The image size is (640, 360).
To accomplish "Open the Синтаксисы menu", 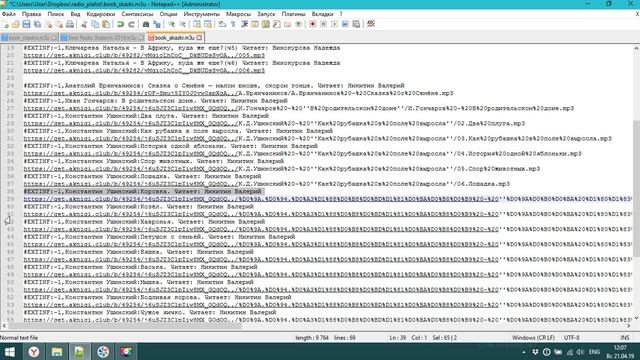I will (137, 14).
